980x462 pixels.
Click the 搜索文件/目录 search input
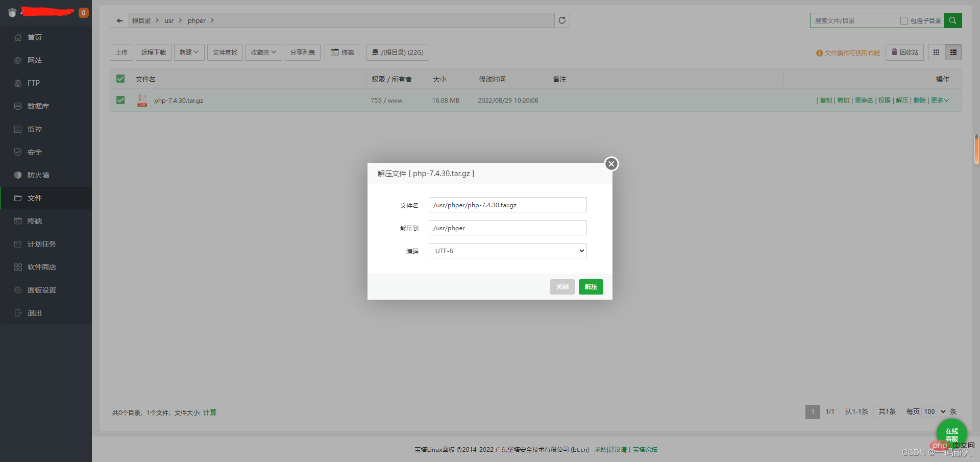[855, 20]
